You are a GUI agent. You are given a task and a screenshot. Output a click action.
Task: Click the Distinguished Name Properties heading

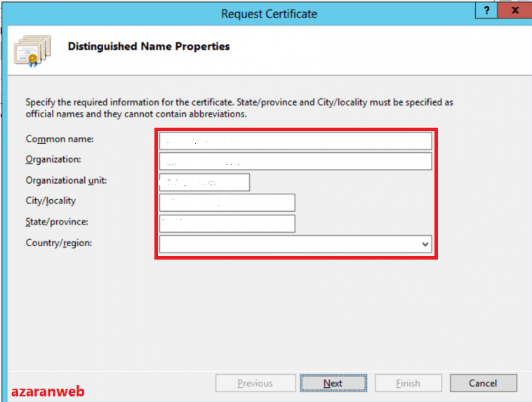149,46
